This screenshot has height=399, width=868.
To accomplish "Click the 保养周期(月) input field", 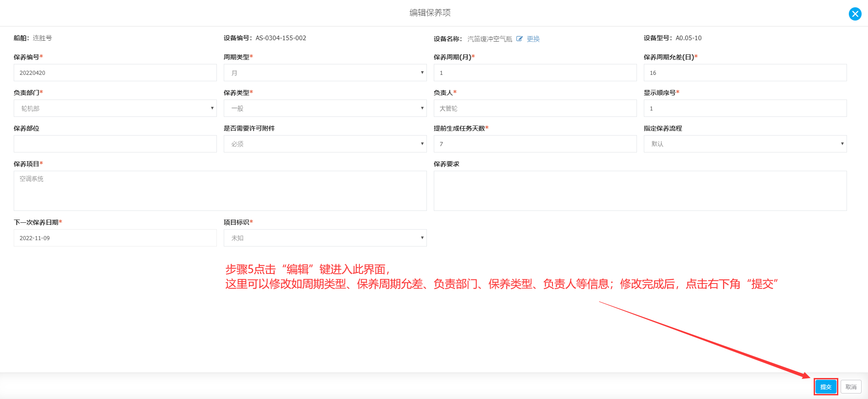I will pyautogui.click(x=535, y=73).
